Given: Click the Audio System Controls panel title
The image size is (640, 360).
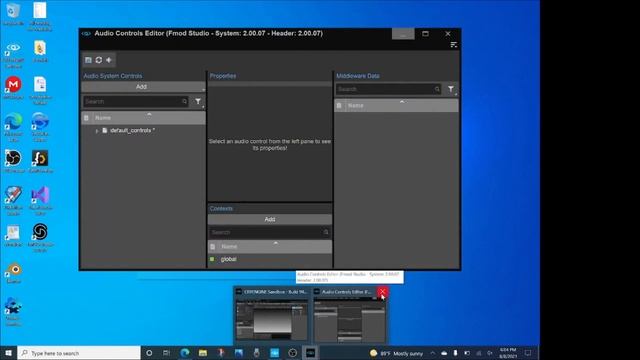Looking at the screenshot, I should [x=113, y=76].
